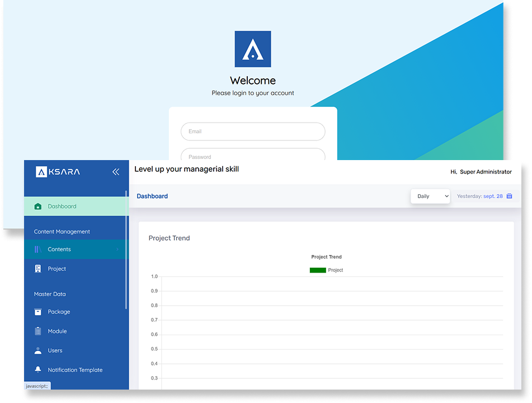Open the Notification Template menu item
532x403 pixels.
point(75,370)
